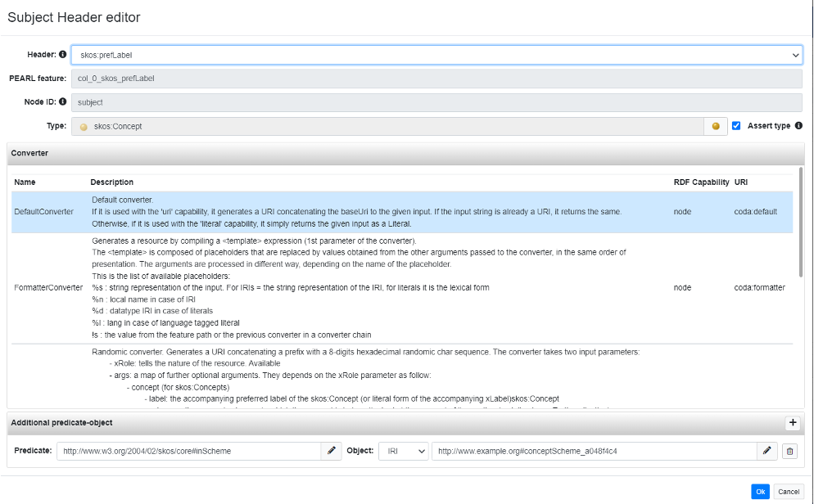
Task: Edit the Predicate using its pencil icon
Action: [331, 450]
